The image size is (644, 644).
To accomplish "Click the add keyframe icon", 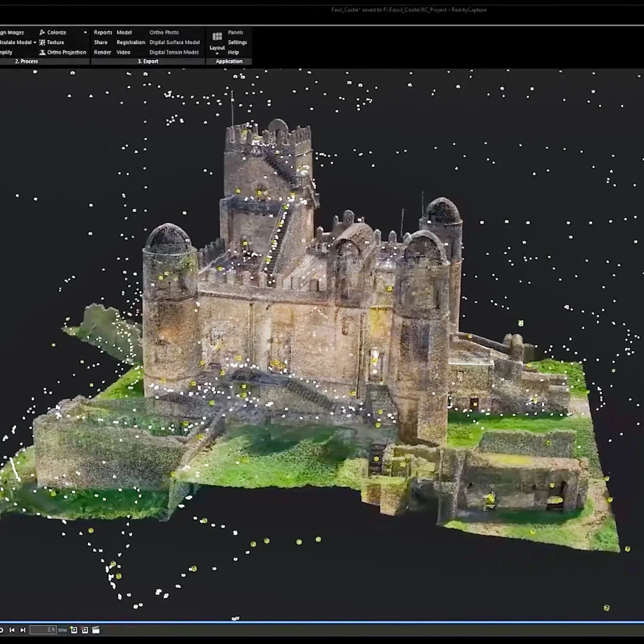I will (x=74, y=630).
